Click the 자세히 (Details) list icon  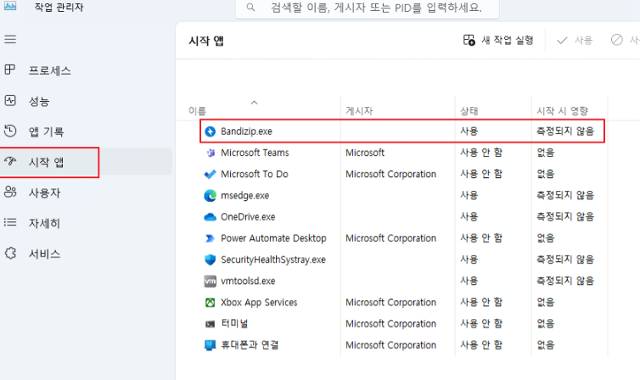coord(10,222)
